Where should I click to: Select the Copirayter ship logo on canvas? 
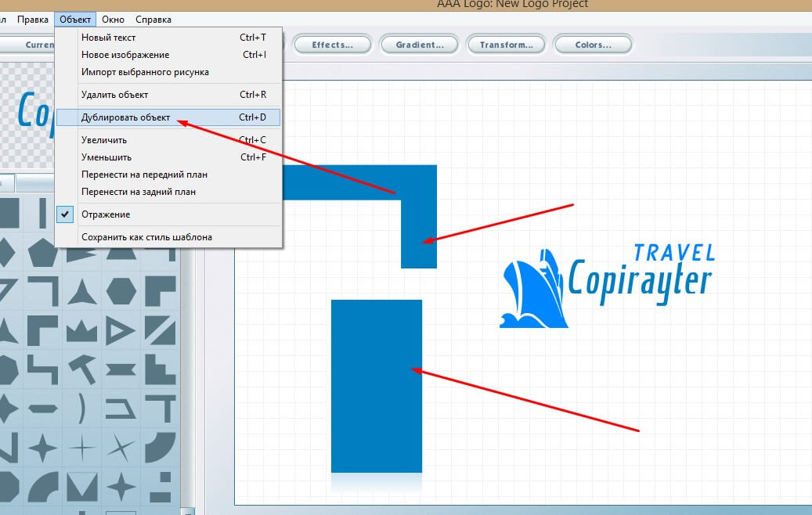(x=607, y=286)
